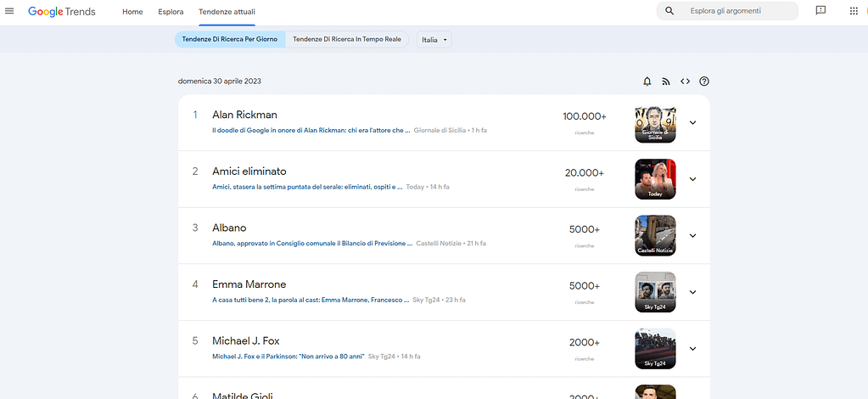
Task: Open the help question mark icon
Action: click(x=703, y=81)
